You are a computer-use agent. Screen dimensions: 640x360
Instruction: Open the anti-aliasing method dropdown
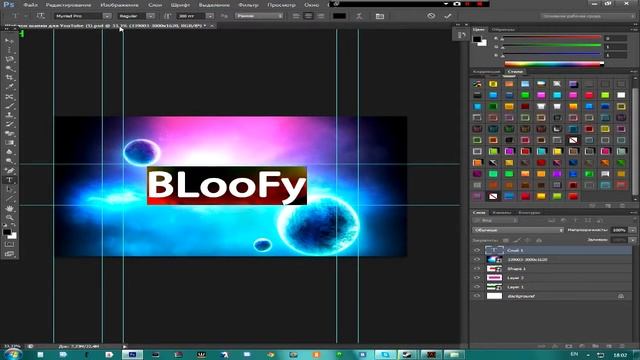pos(259,16)
